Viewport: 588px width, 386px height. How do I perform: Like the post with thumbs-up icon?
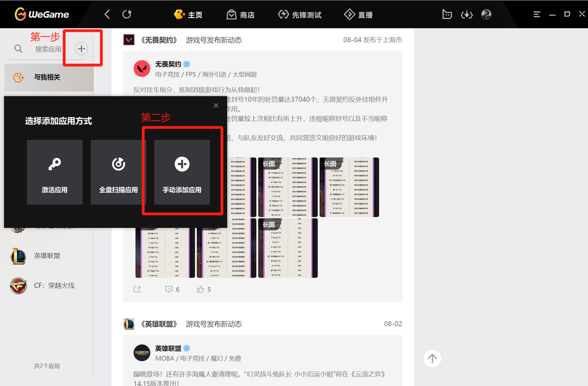201,289
